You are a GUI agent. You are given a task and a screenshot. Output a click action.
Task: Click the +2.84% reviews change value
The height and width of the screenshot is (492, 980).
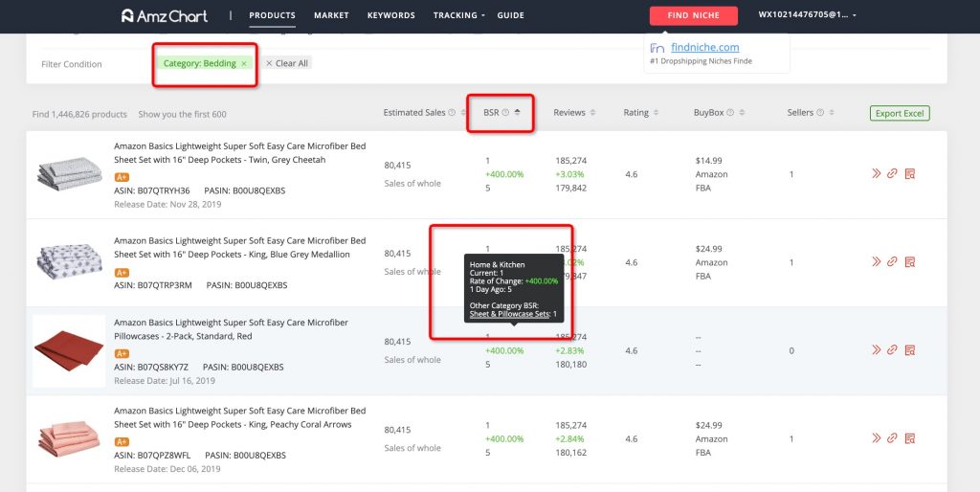(569, 438)
